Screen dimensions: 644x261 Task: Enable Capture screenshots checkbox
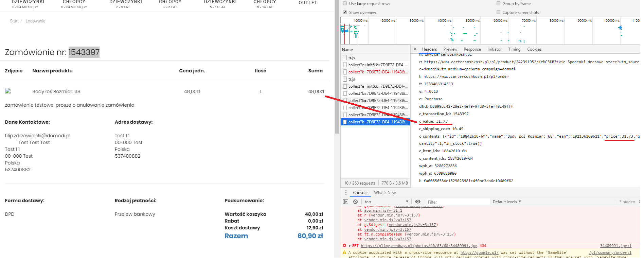[x=499, y=13]
